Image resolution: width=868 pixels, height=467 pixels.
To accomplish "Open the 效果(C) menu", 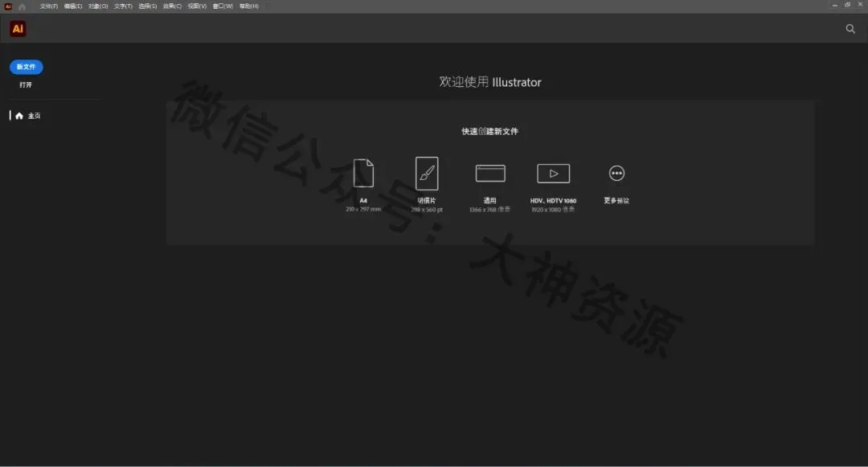I will tap(172, 6).
